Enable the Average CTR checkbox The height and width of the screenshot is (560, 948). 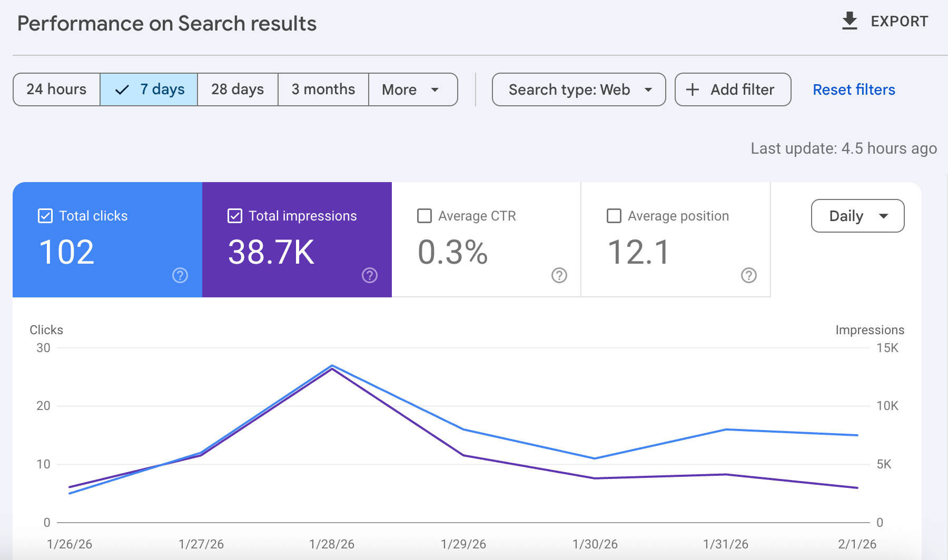coord(424,216)
